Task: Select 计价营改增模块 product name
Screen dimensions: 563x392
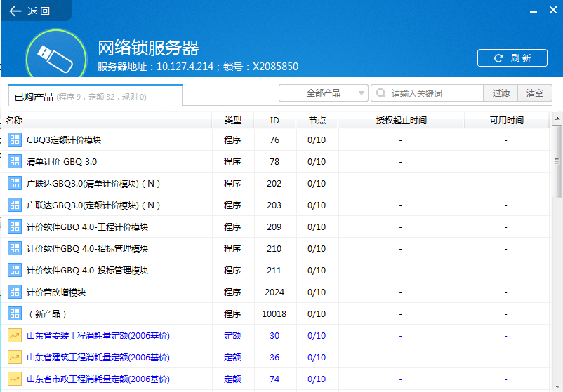Action: 56,292
